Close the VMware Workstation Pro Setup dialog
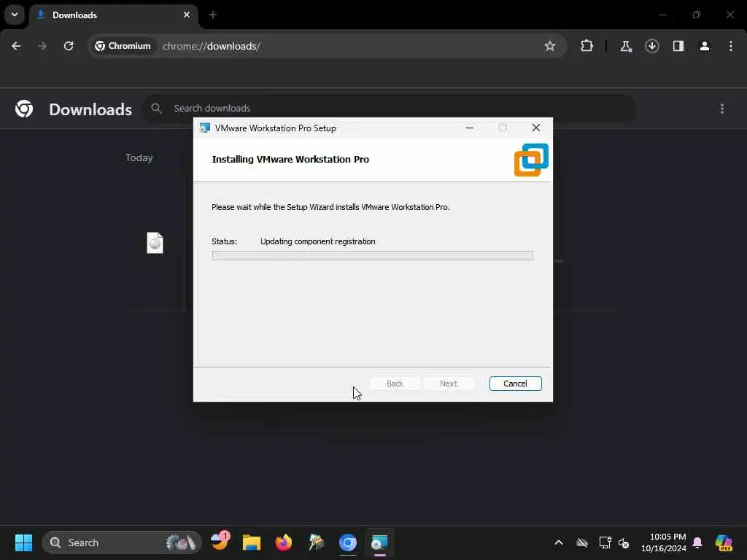This screenshot has width=747, height=560. point(536,128)
